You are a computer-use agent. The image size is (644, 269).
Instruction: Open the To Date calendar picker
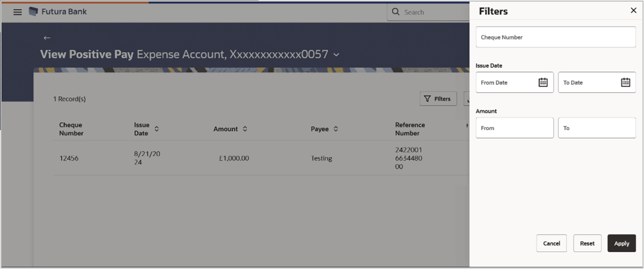626,83
